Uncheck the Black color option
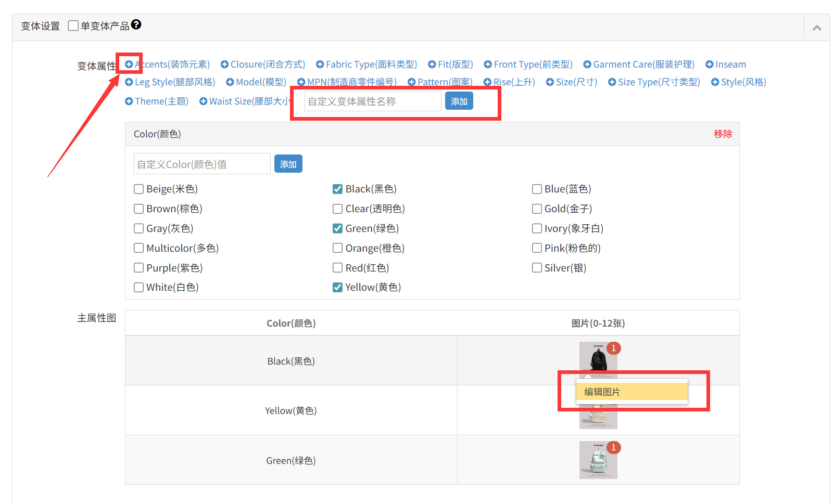Viewport: 834px width, 504px height. (x=338, y=189)
